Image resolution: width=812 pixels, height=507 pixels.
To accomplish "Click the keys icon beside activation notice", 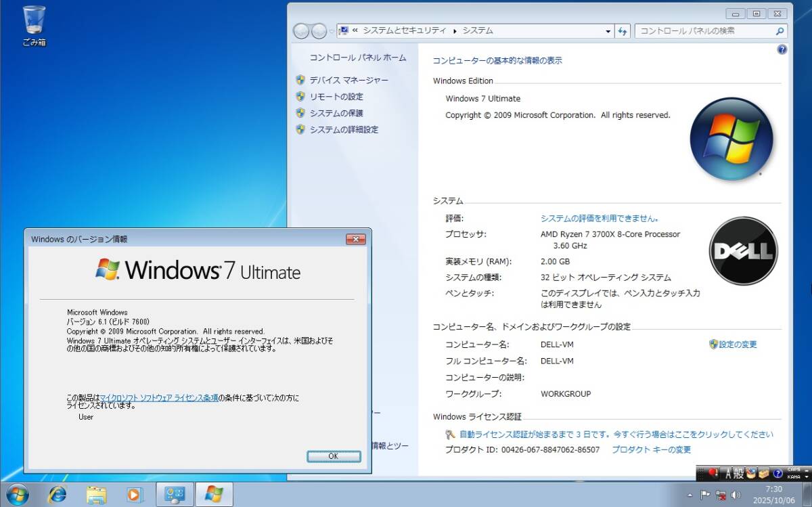I will pos(451,435).
